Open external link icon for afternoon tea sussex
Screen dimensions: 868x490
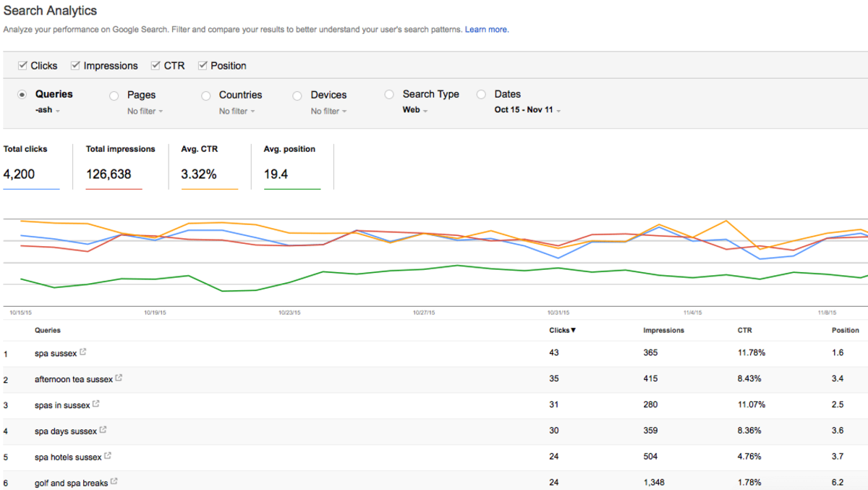(x=119, y=378)
